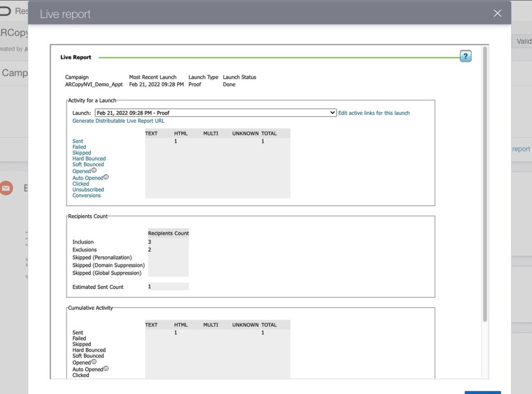Click campaign name ARCopyNVI_Demo_Appt
Image resolution: width=532 pixels, height=394 pixels.
click(94, 85)
